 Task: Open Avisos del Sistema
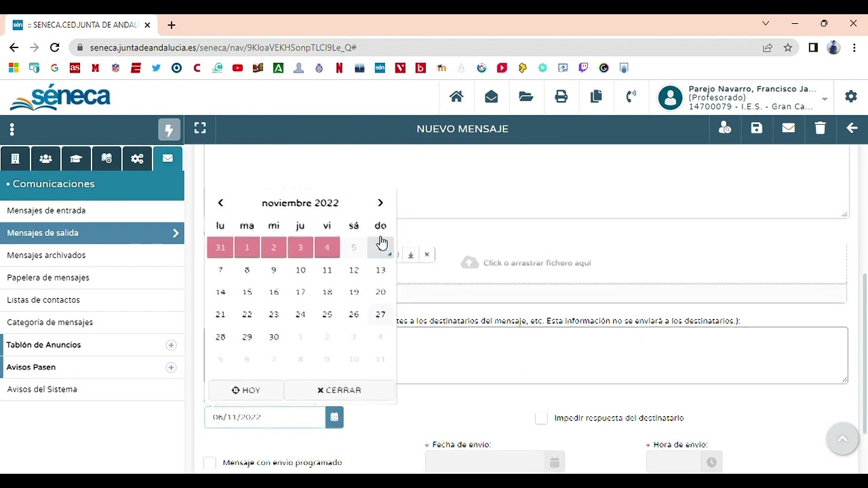pos(92,389)
